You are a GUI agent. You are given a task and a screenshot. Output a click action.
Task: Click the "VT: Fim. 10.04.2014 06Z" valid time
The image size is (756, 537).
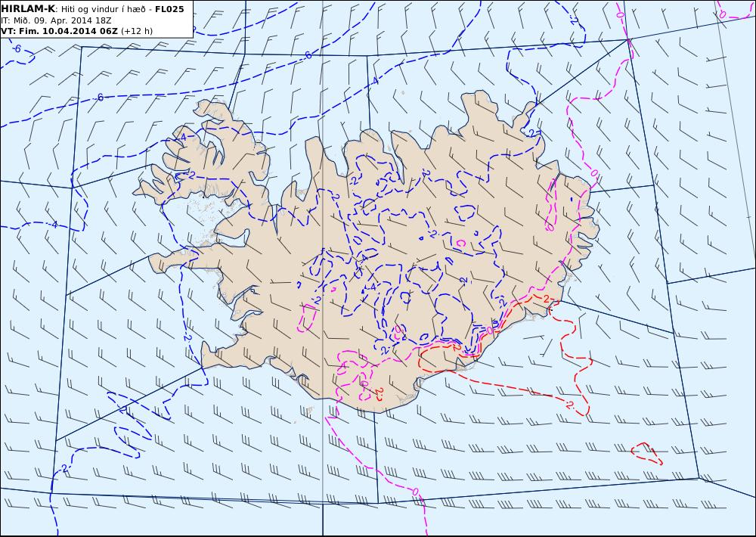[x=59, y=31]
